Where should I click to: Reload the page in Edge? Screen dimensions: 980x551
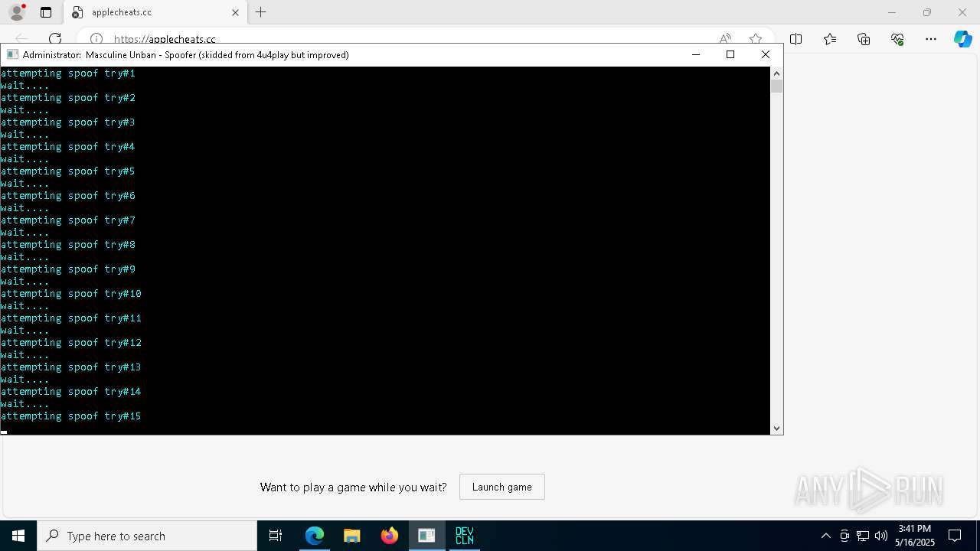point(54,39)
